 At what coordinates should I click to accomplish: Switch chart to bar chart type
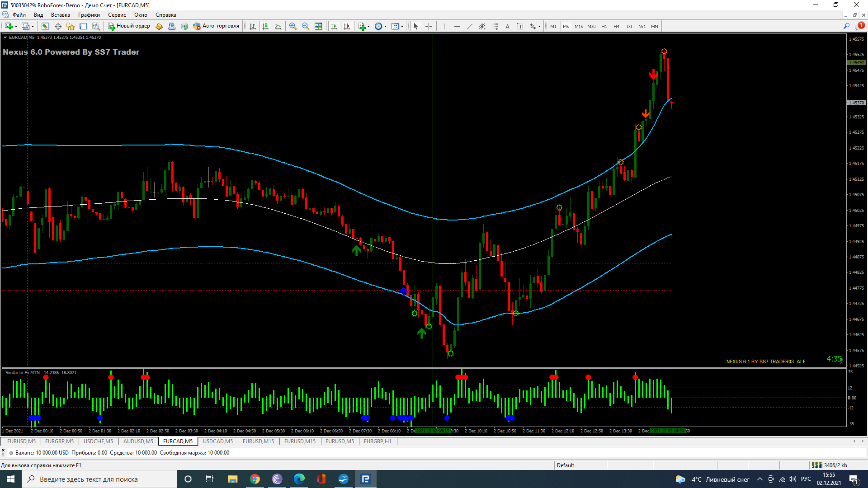pyautogui.click(x=253, y=26)
